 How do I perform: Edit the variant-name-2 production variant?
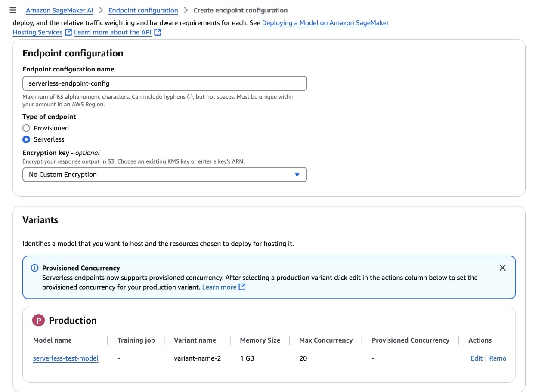(477, 358)
